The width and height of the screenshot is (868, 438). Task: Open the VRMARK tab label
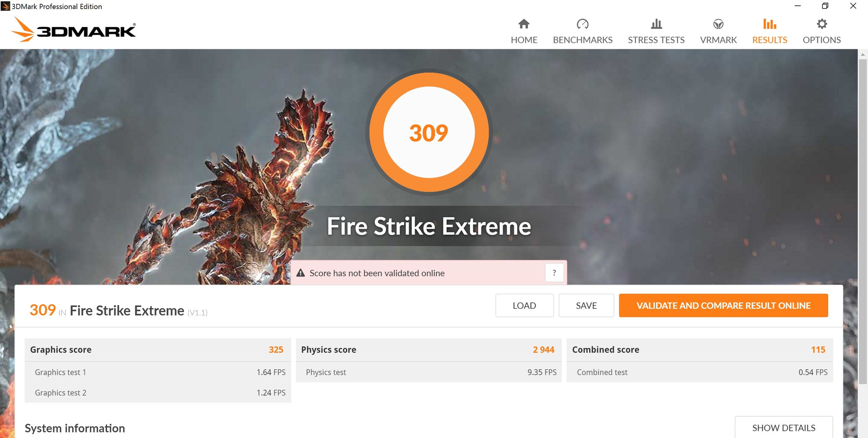(718, 40)
